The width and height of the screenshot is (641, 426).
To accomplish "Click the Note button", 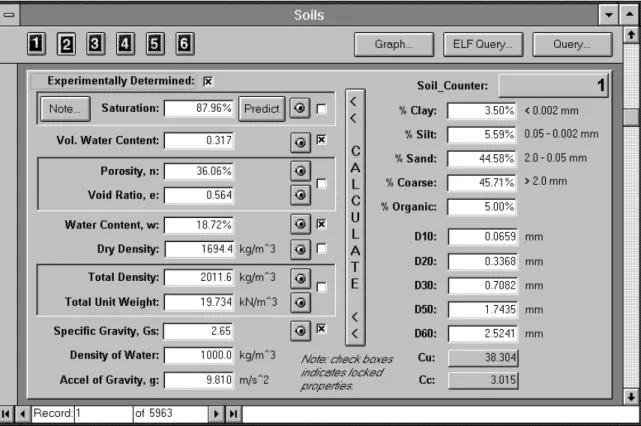I will (65, 109).
